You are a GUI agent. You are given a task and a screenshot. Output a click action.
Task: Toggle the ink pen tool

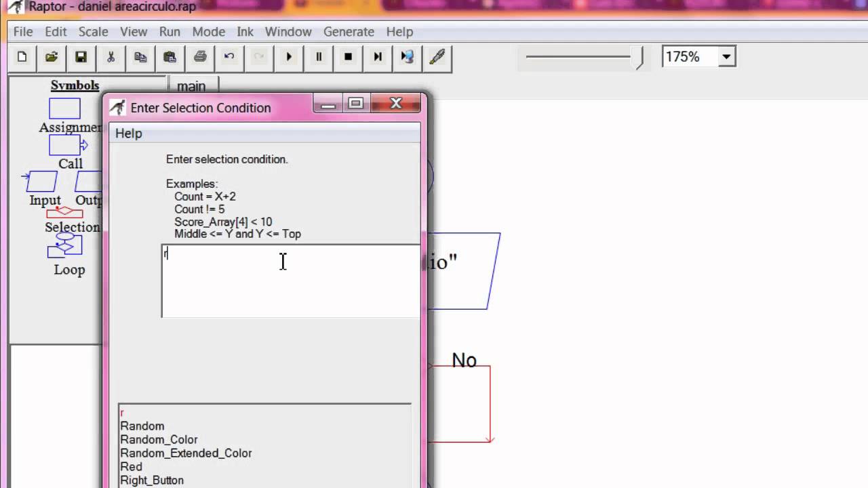pyautogui.click(x=437, y=57)
